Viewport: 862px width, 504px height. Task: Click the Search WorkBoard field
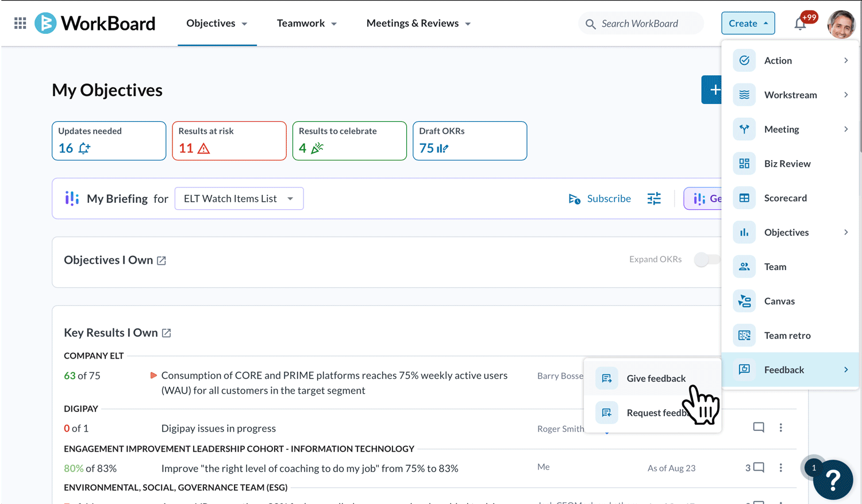pyautogui.click(x=641, y=24)
